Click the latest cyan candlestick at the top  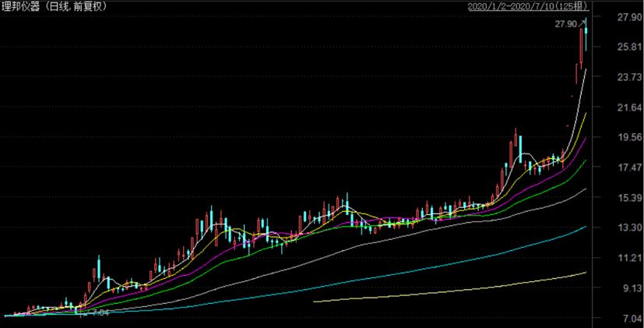(586, 34)
